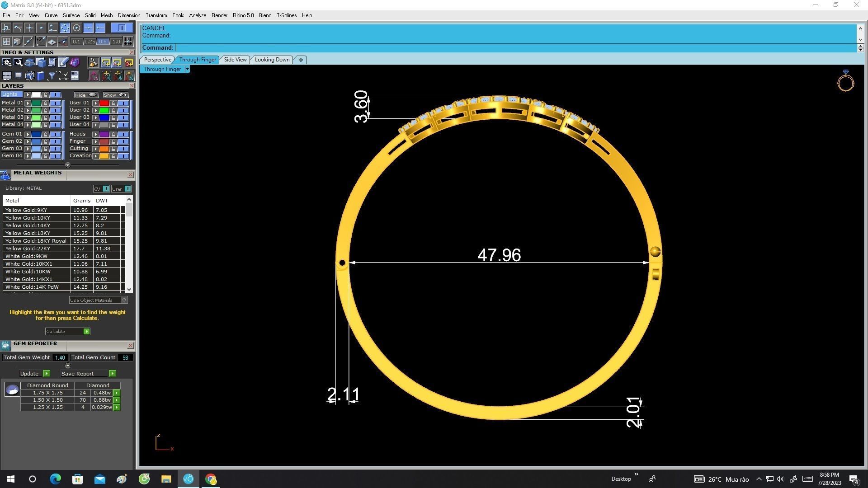Change the Creation layer orange swatch
Image resolution: width=868 pixels, height=488 pixels.
click(x=104, y=156)
